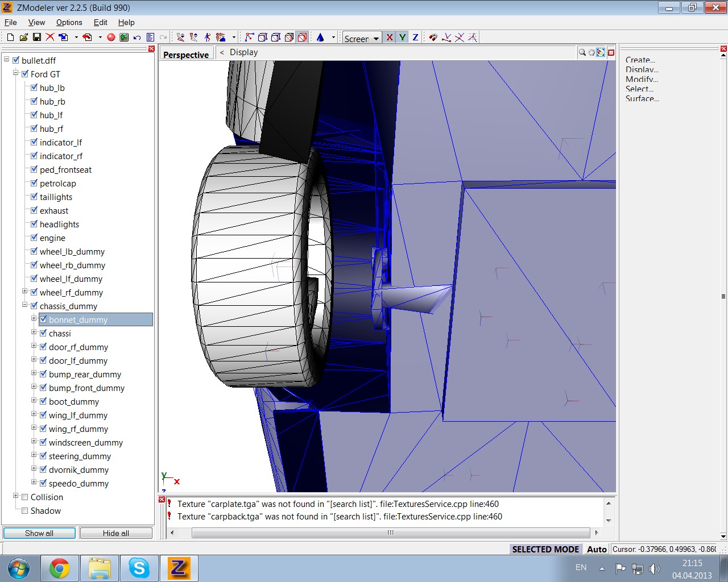Toggle the Z axis constraint button
728x582 pixels.
pyautogui.click(x=415, y=38)
